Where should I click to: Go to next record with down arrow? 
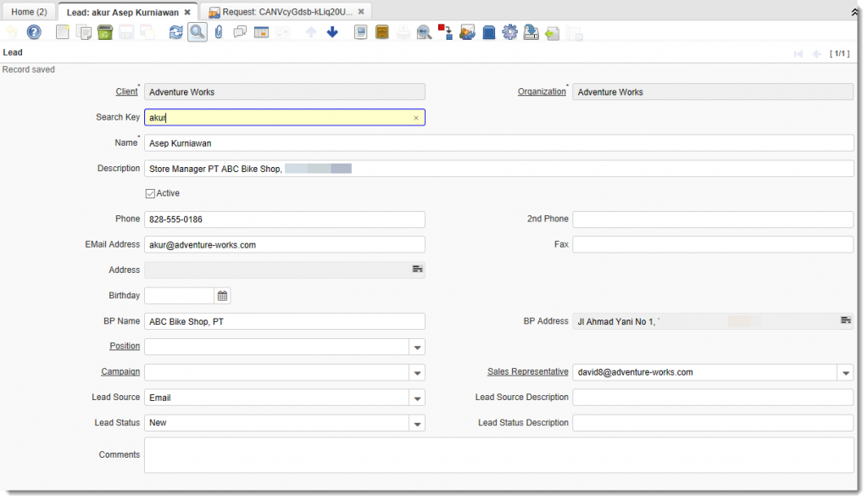click(x=332, y=33)
